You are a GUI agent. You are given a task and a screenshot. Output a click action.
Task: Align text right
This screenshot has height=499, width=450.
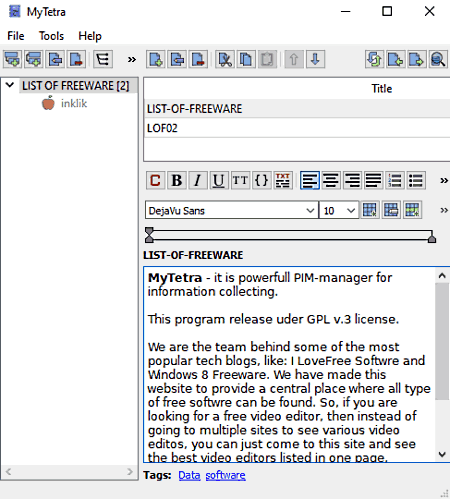352,181
